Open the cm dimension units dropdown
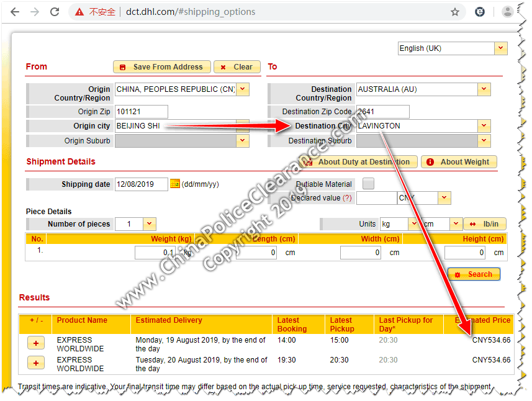The height and width of the screenshot is (401, 532). pyautogui.click(x=456, y=224)
